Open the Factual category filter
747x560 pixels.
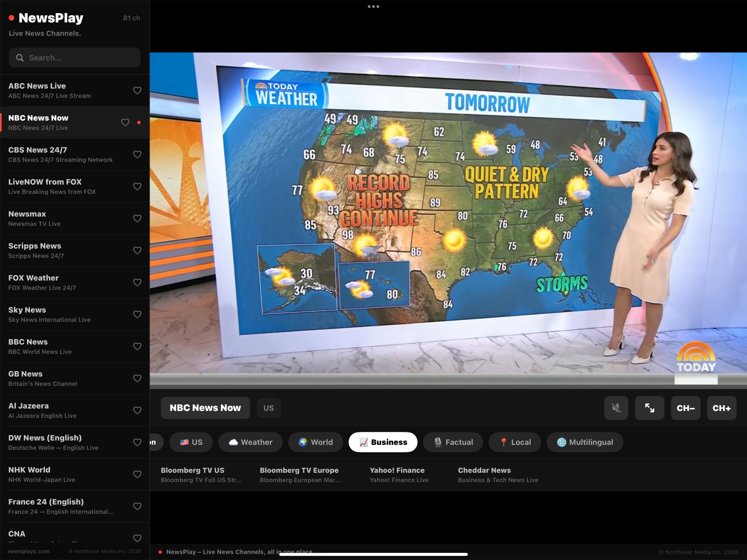tap(453, 442)
